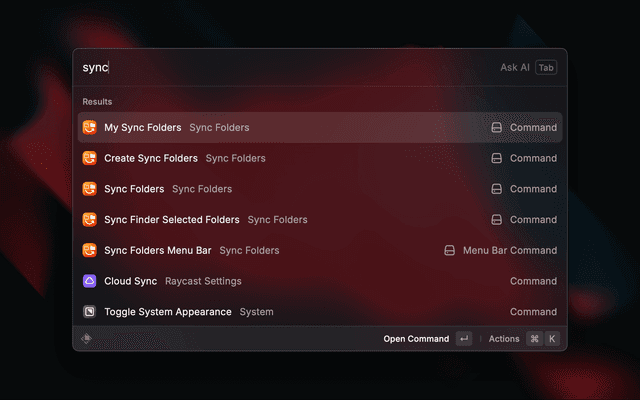Click the Menu Bar Command type icon
Viewport: 640px width, 400px height.
click(449, 250)
